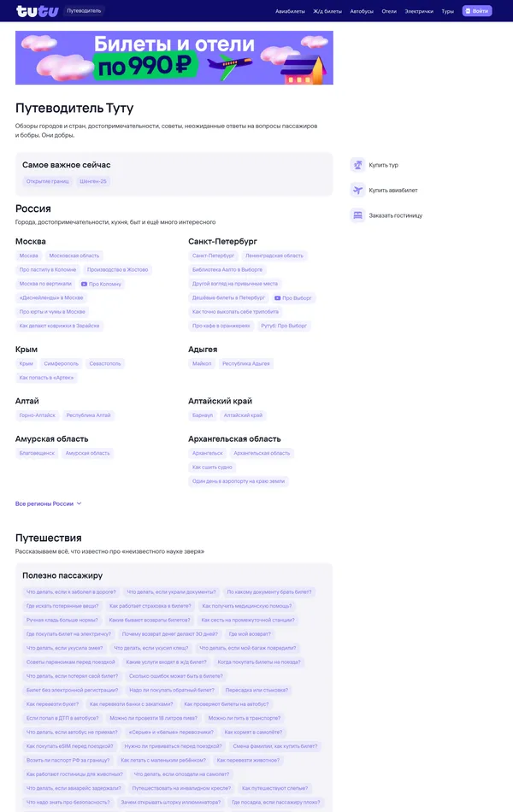Open the «Авиабилеты» menu item

click(291, 11)
